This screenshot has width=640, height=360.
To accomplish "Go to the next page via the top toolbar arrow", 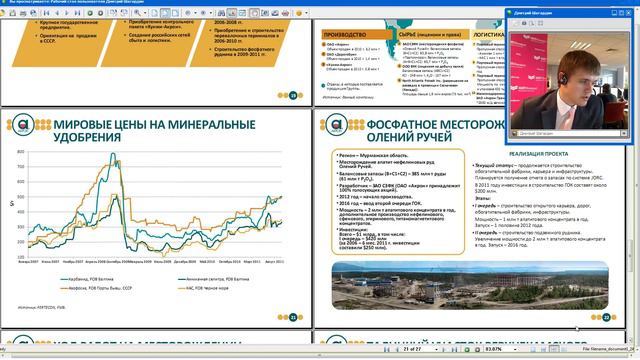I will (67, 13).
